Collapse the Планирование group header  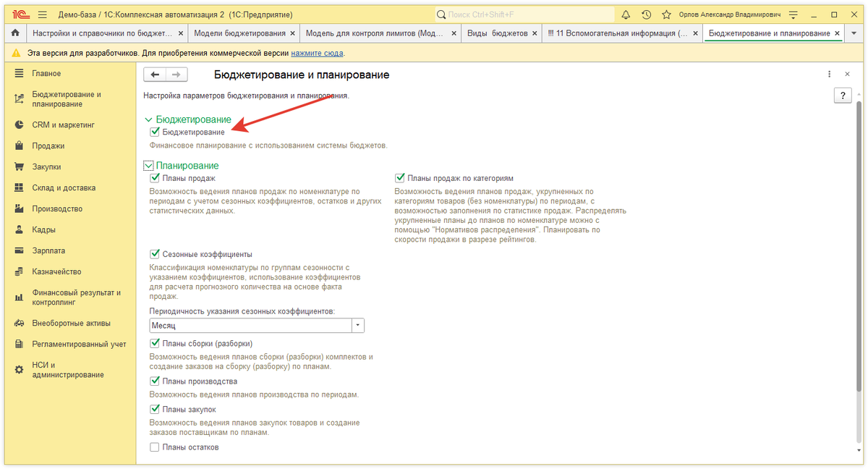pyautogui.click(x=182, y=166)
